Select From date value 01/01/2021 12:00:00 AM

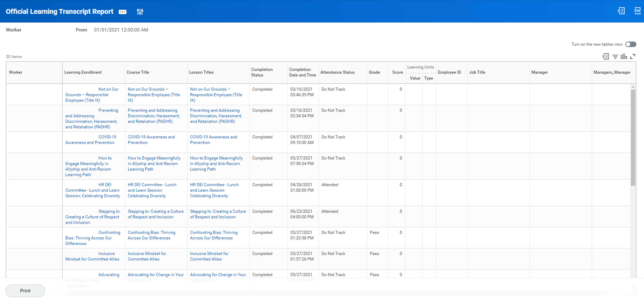(121, 30)
